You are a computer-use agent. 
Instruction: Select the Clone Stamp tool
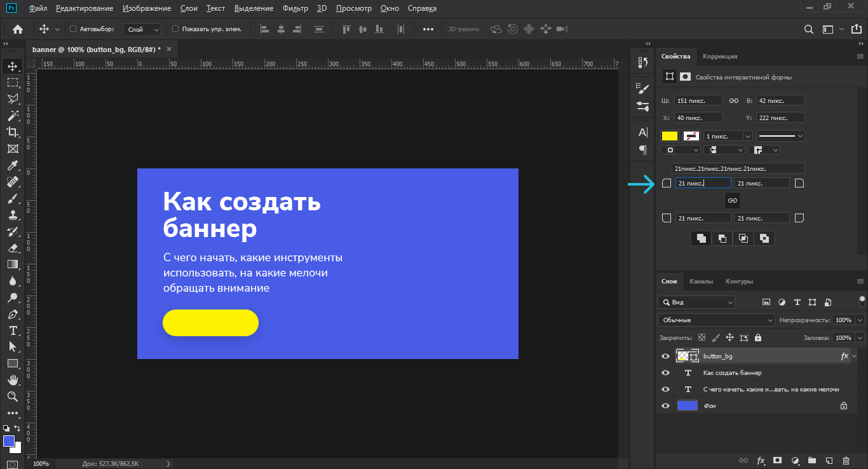12,215
